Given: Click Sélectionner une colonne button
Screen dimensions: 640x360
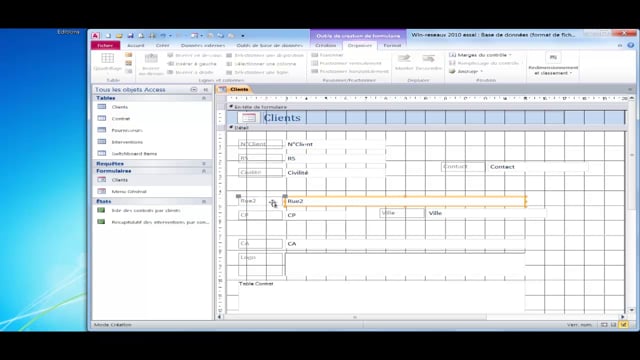Looking at the screenshot, I should click(x=261, y=64).
